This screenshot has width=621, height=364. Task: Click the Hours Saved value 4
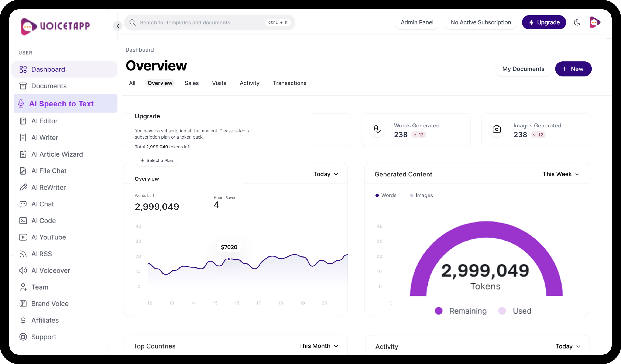pyautogui.click(x=216, y=205)
